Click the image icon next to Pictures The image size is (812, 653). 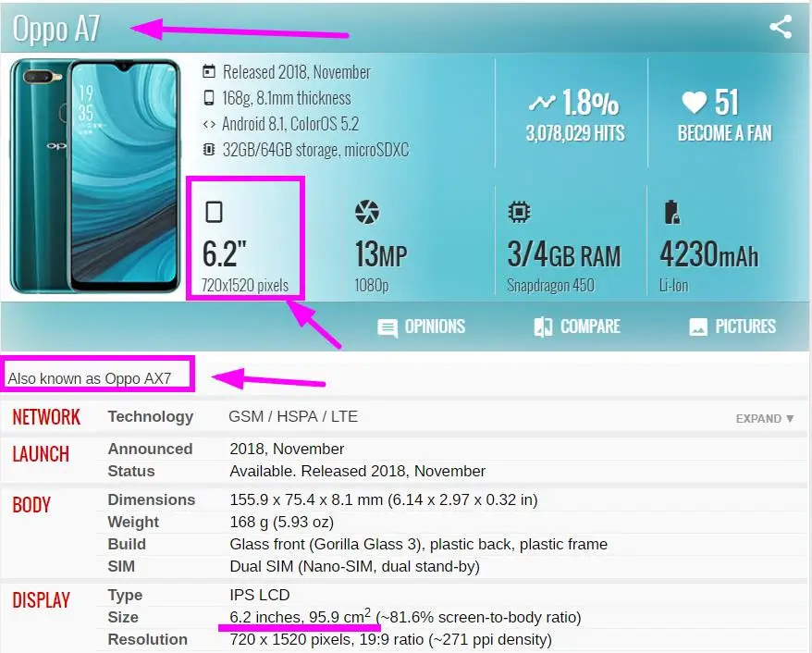[698, 326]
